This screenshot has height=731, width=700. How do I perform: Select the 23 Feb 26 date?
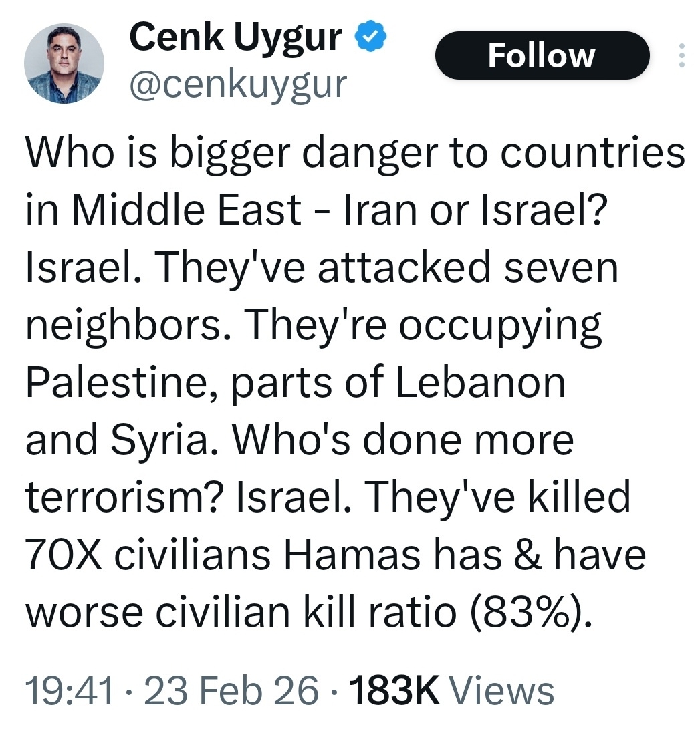pyautogui.click(x=232, y=690)
